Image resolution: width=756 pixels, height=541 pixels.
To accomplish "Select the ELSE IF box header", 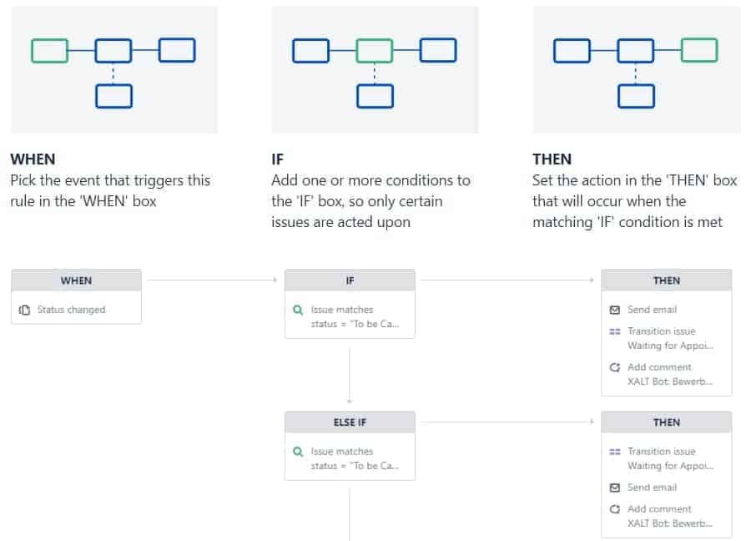I will (x=350, y=422).
